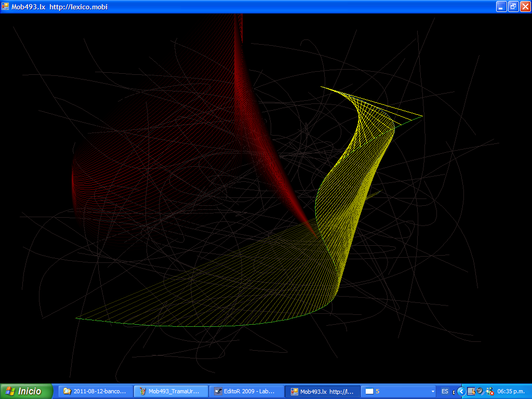The width and height of the screenshot is (532, 399).
Task: Open the Inicio start menu
Action: (x=26, y=391)
